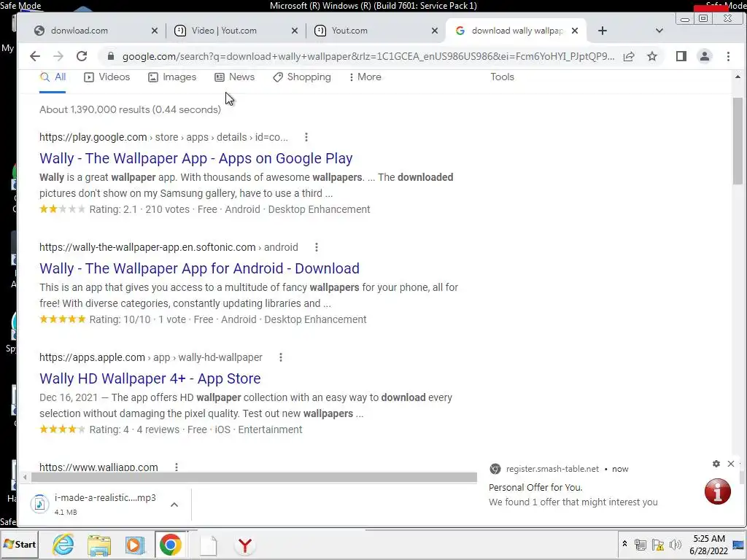Open the tab search chevron
The height and width of the screenshot is (560, 747).
[659, 31]
